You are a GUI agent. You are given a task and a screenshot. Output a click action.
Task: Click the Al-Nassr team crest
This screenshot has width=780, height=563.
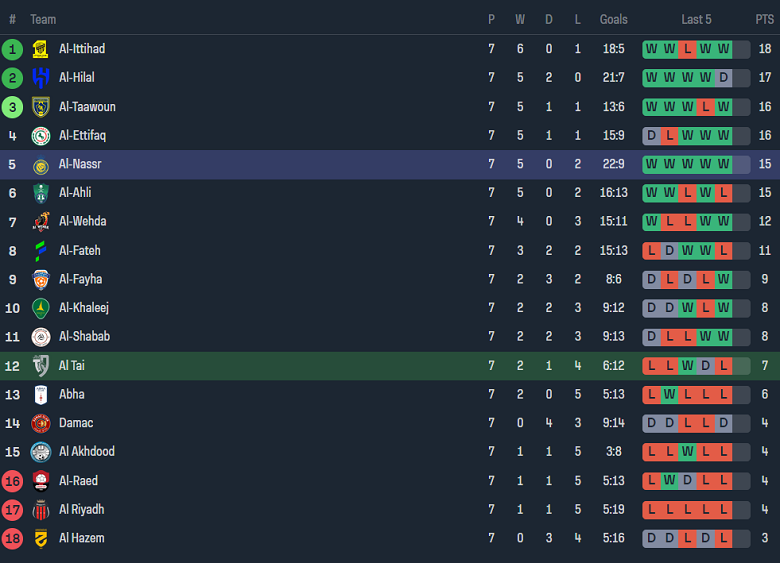(41, 165)
